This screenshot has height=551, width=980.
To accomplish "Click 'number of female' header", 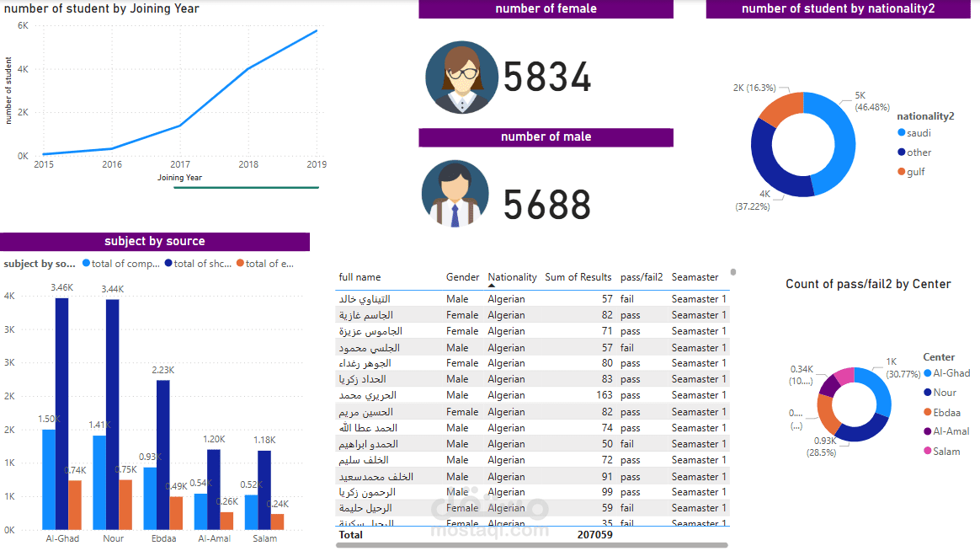I will (x=546, y=8).
